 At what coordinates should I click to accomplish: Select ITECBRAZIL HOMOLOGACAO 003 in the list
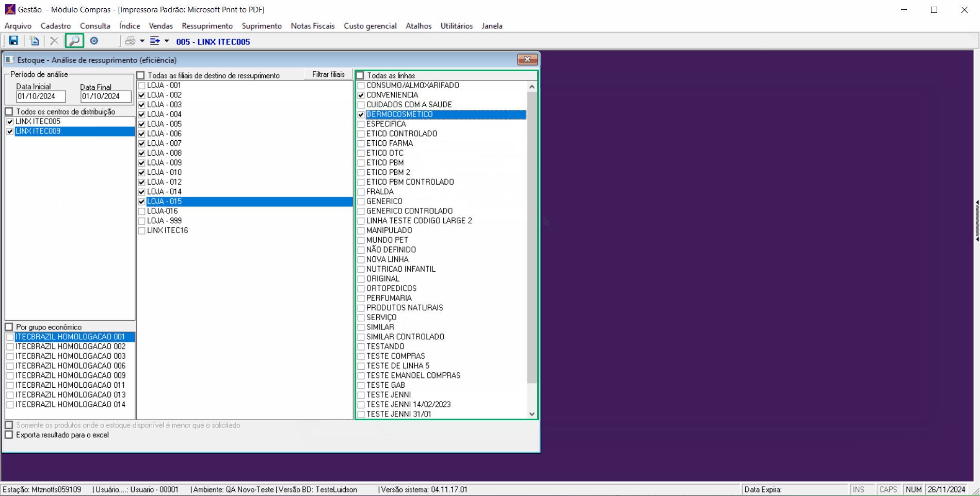pos(70,356)
